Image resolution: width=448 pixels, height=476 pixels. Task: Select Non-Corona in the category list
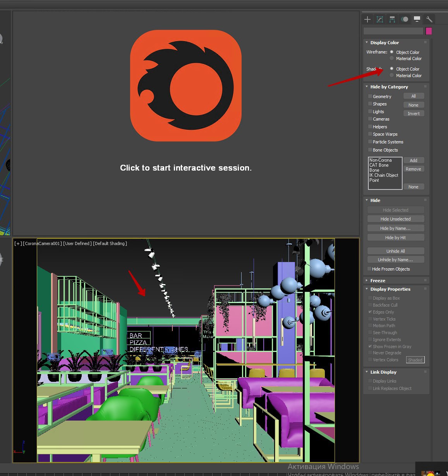tap(380, 160)
